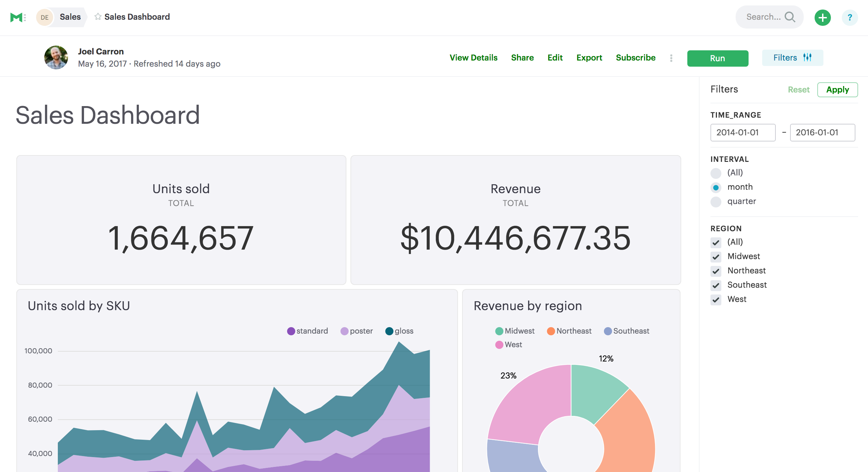
Task: Open search using the magnifier icon
Action: coord(790,17)
